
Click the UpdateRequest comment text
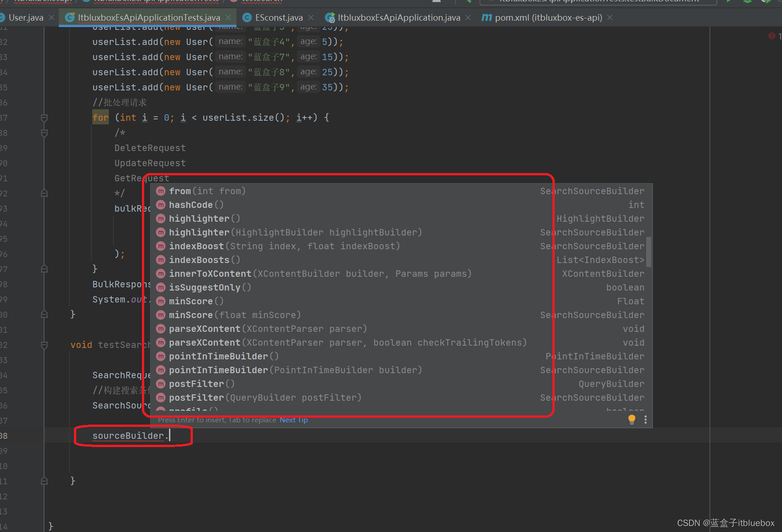[150, 163]
